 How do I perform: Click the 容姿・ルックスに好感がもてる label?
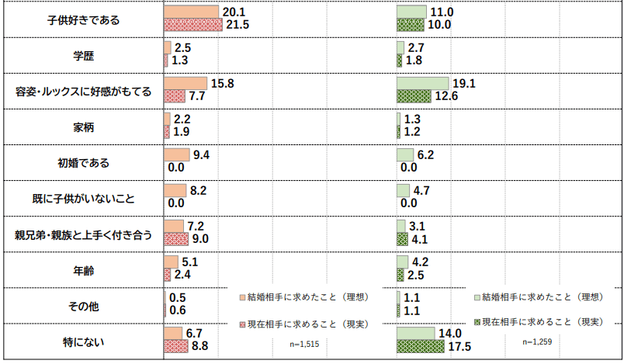click(x=83, y=92)
